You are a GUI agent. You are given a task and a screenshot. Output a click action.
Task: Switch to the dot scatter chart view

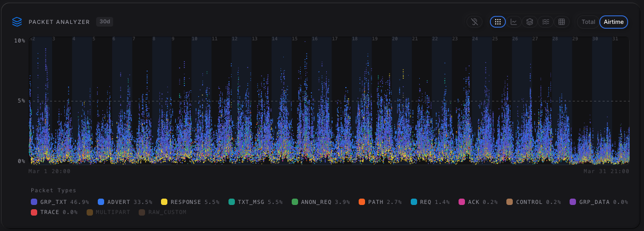click(x=497, y=22)
